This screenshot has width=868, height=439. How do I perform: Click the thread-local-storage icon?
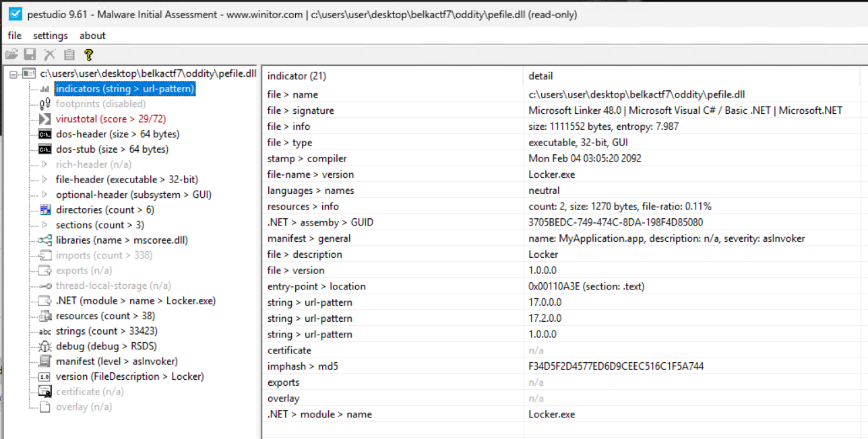click(44, 285)
